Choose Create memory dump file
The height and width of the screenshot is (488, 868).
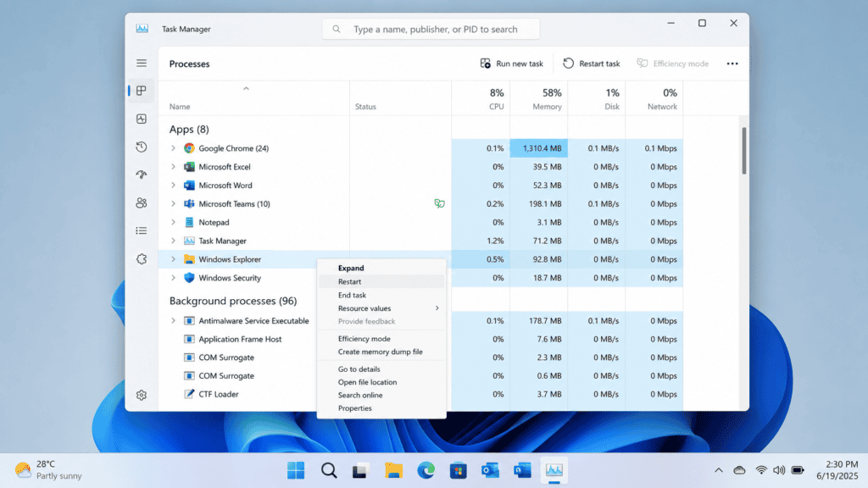tap(381, 352)
